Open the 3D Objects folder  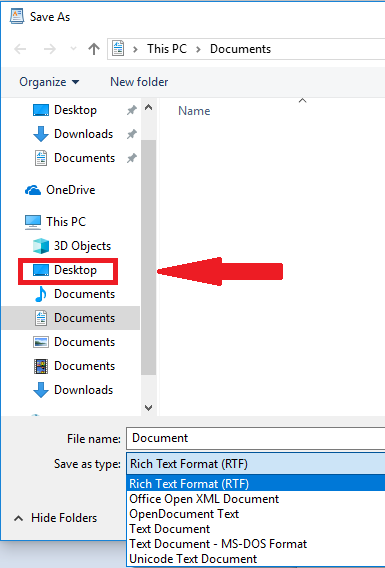(82, 246)
